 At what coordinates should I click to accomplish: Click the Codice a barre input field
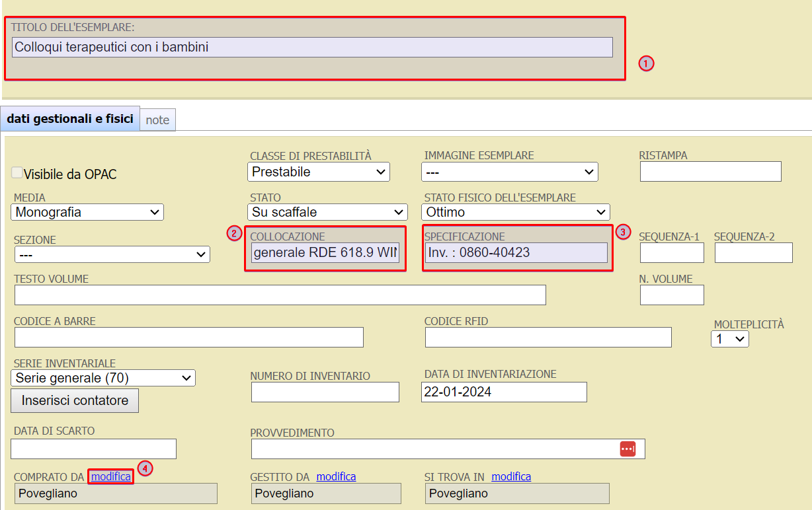pos(188,337)
